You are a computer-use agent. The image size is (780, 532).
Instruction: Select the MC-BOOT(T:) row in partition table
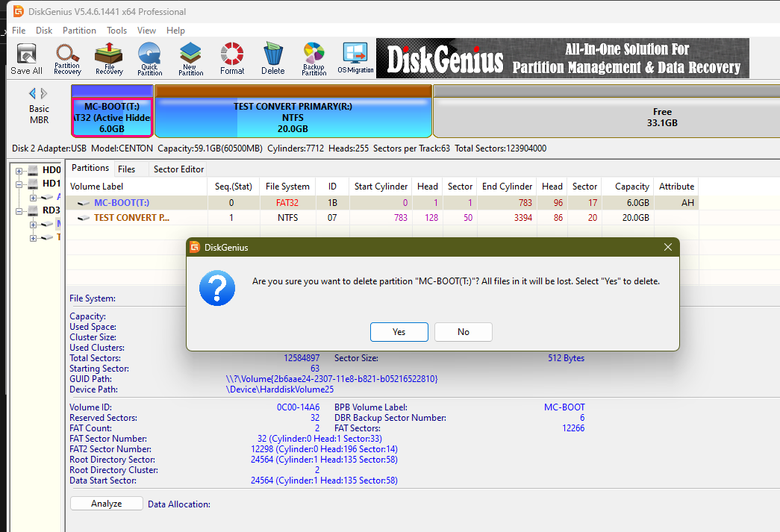tap(382, 203)
